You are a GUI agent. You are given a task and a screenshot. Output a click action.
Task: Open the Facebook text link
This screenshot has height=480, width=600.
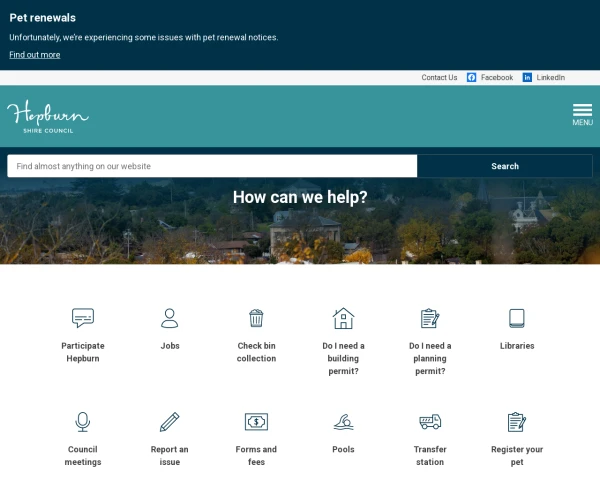[x=497, y=77]
